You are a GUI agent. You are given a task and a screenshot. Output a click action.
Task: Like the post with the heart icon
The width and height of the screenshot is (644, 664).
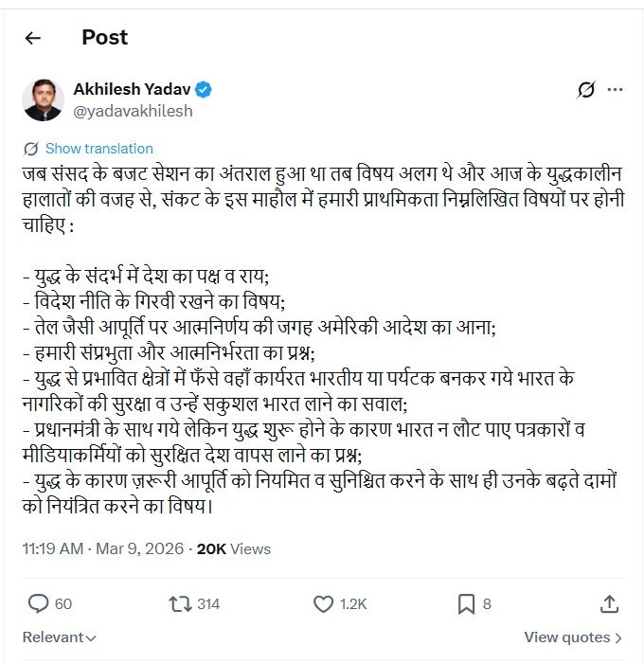[x=323, y=603]
